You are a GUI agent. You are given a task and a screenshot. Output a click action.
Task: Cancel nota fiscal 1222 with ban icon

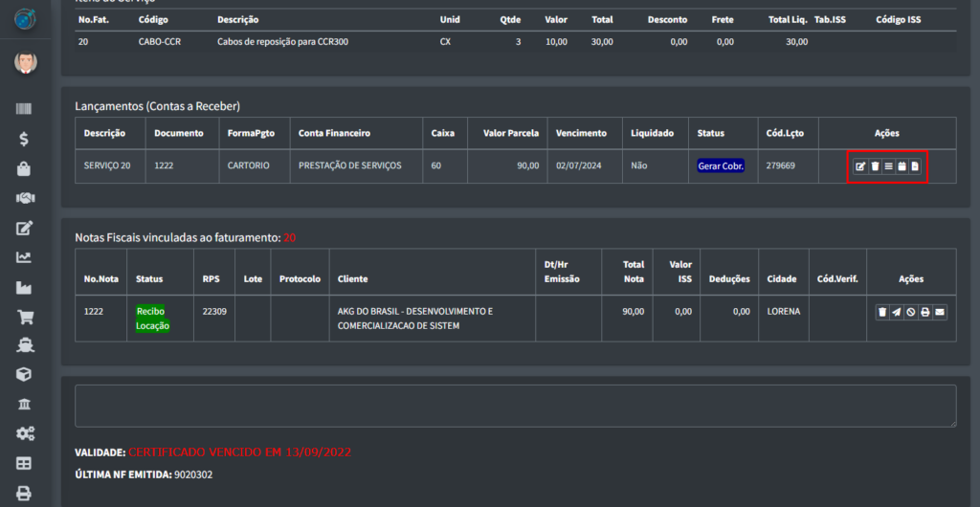tap(911, 312)
